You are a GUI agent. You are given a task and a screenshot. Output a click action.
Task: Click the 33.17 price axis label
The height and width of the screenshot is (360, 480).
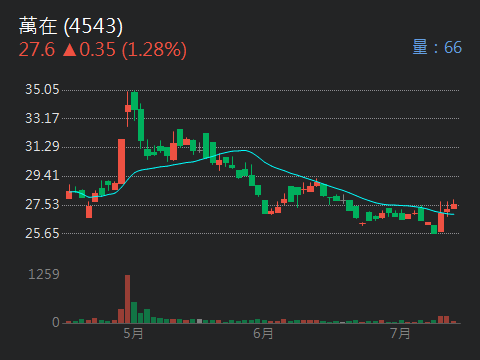click(42, 118)
